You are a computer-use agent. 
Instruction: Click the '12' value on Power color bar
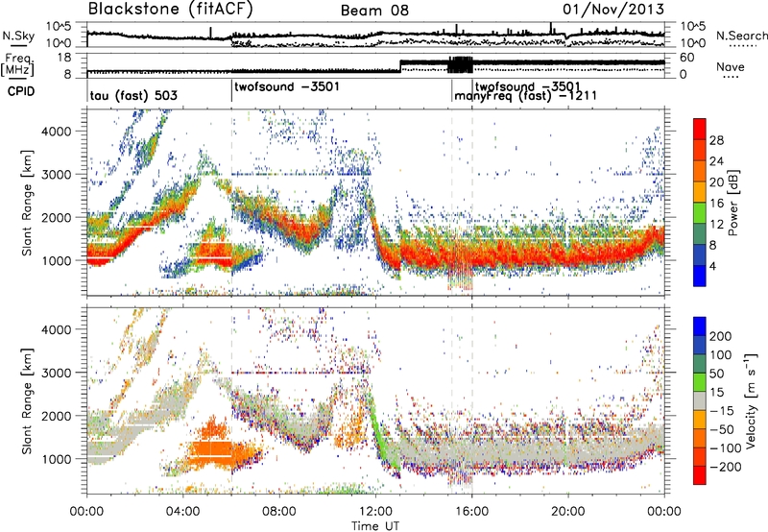tap(716, 225)
